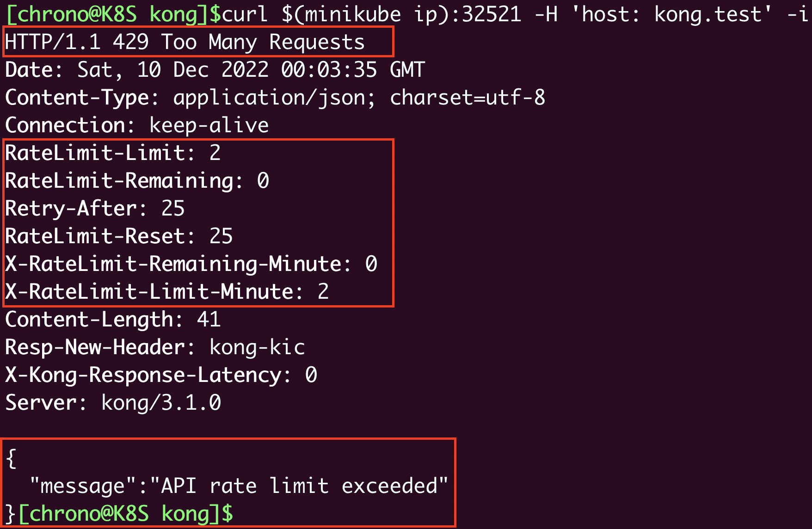Click the Date header line
The height and width of the screenshot is (529, 812).
pos(215,70)
